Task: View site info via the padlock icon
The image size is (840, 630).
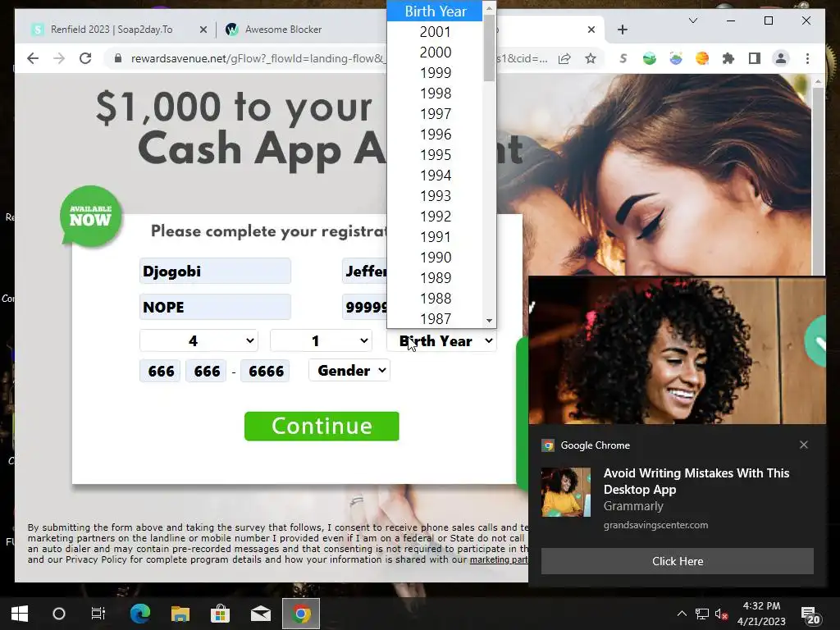Action: (118, 58)
